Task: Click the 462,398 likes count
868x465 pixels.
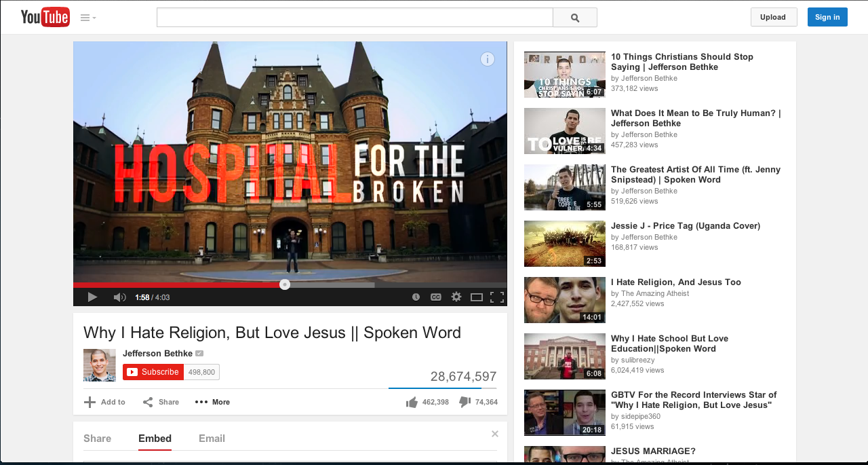Action: point(435,403)
